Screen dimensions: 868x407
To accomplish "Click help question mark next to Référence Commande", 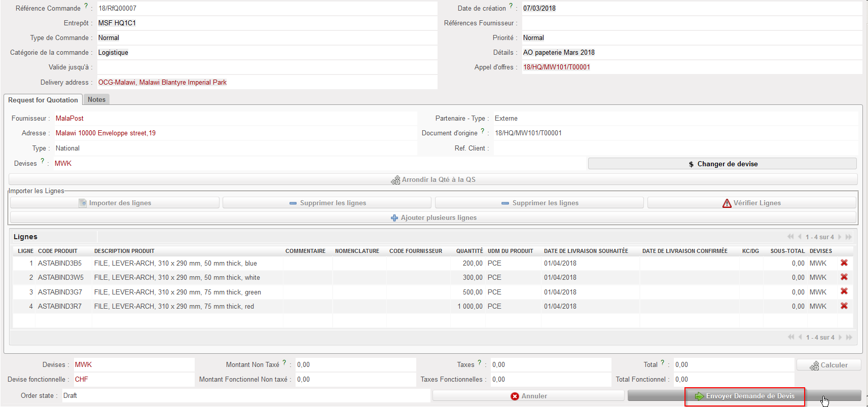I will pyautogui.click(x=86, y=6).
